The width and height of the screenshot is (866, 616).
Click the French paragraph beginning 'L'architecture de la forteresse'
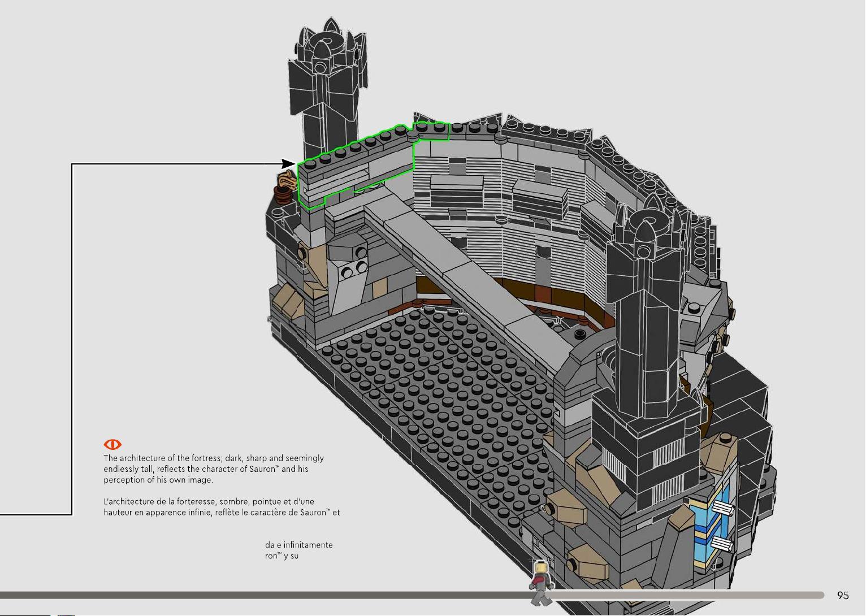click(x=222, y=507)
